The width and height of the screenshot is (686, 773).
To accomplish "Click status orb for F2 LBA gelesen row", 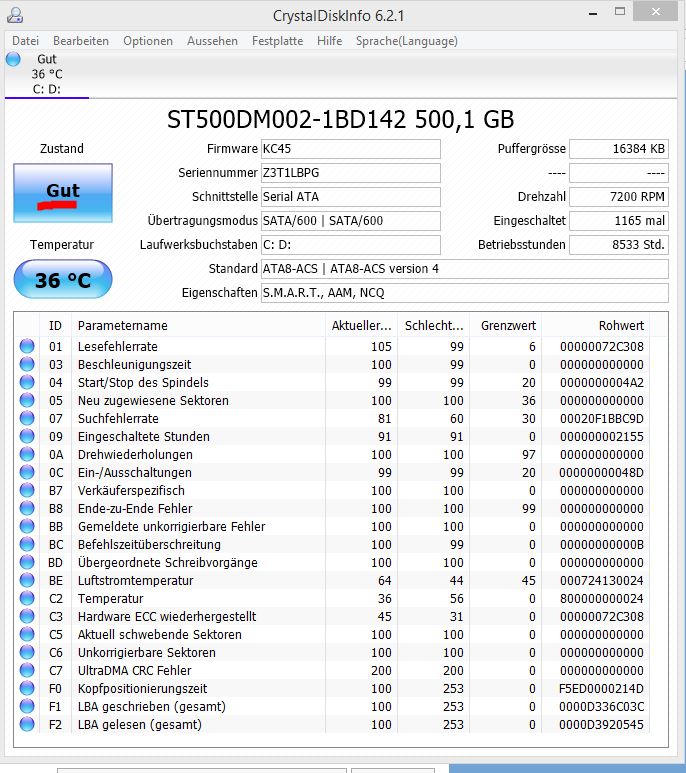I will [x=27, y=724].
